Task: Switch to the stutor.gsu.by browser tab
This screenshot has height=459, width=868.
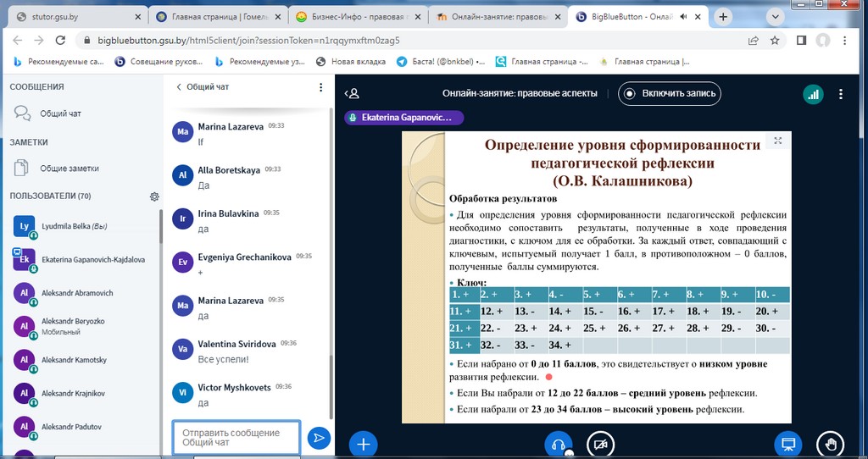Action: (x=72, y=16)
